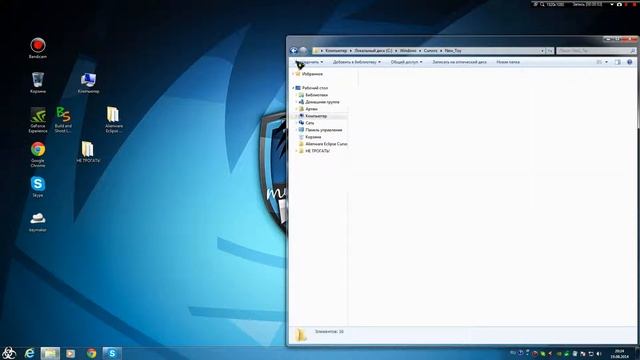Select Панель управления in the navigation tree
This screenshot has width=640, height=360.
(324, 130)
